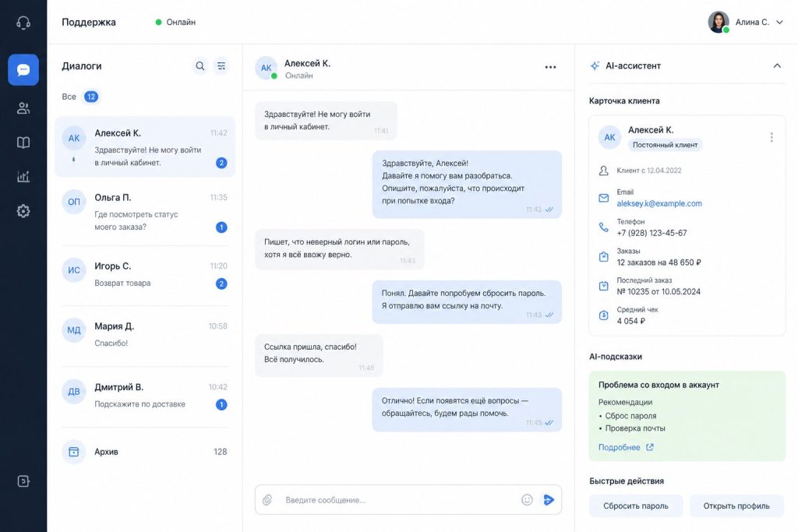Viewport: 798px width, 532px height.
Task: Open the Подробнее link
Action: (x=620, y=447)
